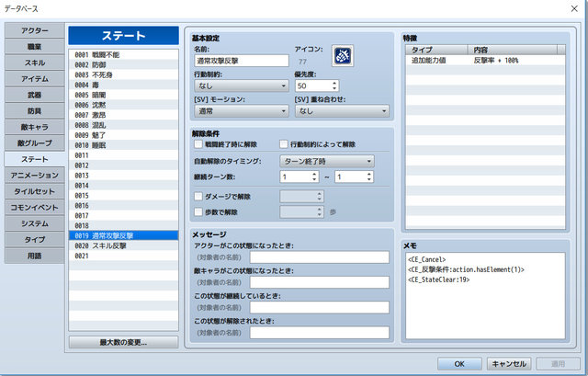588x376 pixels.
Task: Select state 0010 睡眠
Action: coord(123,145)
